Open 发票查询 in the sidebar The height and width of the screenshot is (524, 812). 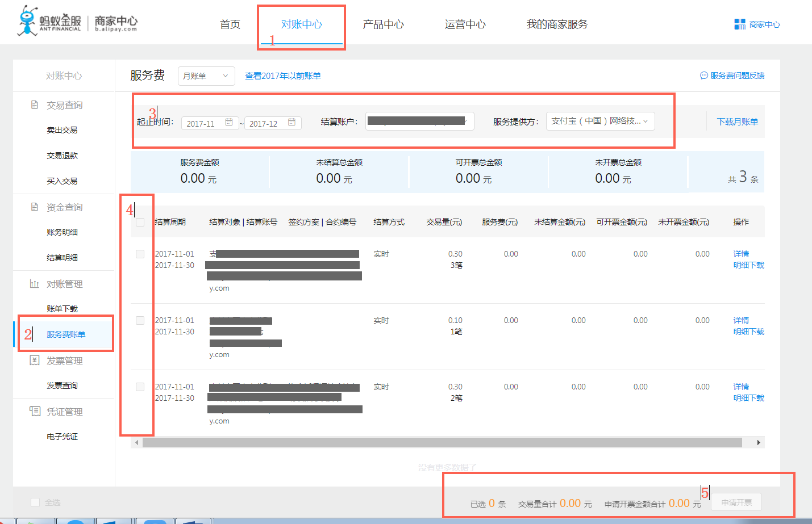(62, 385)
